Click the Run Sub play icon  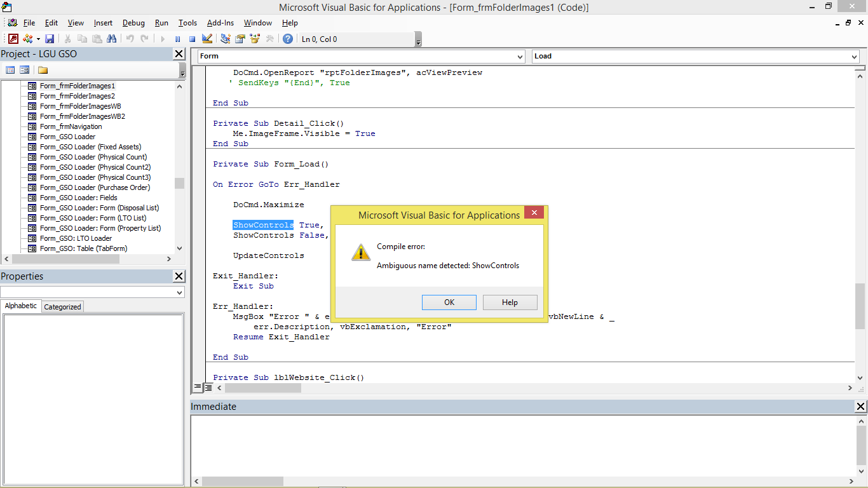coord(163,39)
